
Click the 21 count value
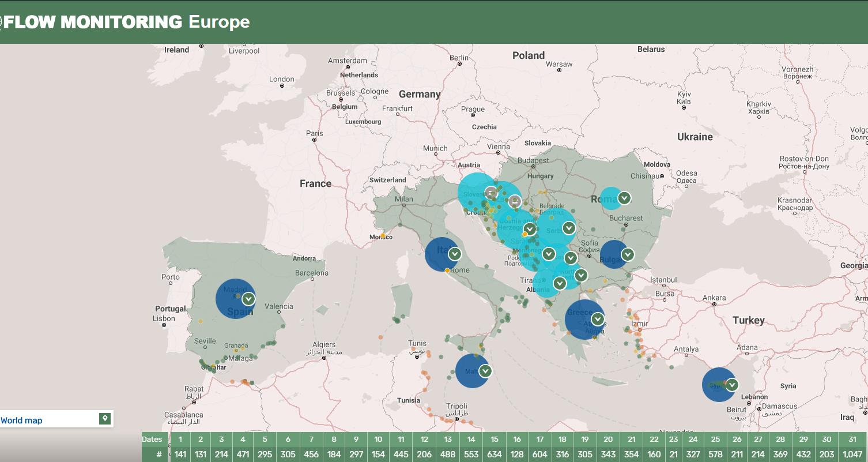tap(673, 455)
